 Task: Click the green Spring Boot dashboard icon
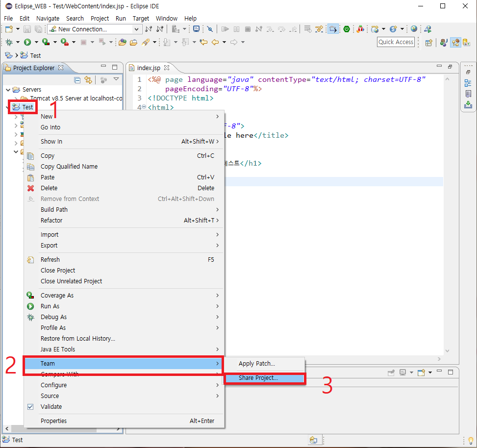347,29
